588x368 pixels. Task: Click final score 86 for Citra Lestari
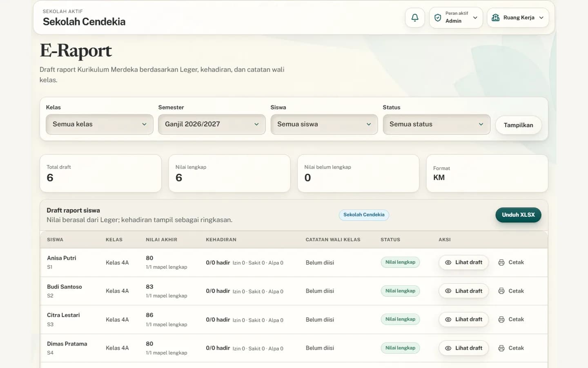[x=149, y=315]
